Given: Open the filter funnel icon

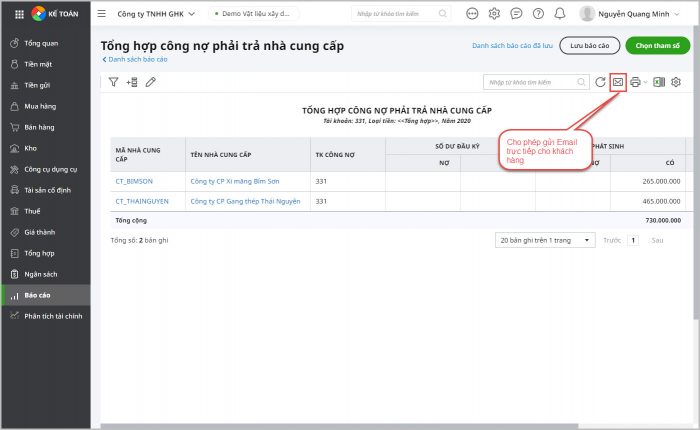Looking at the screenshot, I should (113, 82).
